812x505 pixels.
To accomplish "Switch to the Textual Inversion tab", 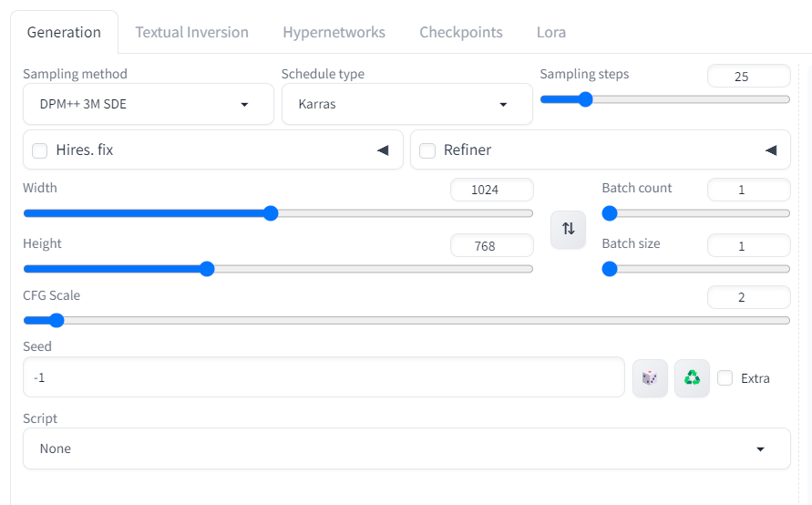I will 191,32.
